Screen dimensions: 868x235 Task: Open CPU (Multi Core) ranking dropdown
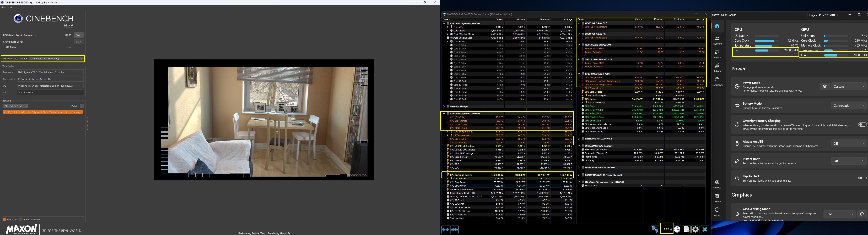pos(15,106)
